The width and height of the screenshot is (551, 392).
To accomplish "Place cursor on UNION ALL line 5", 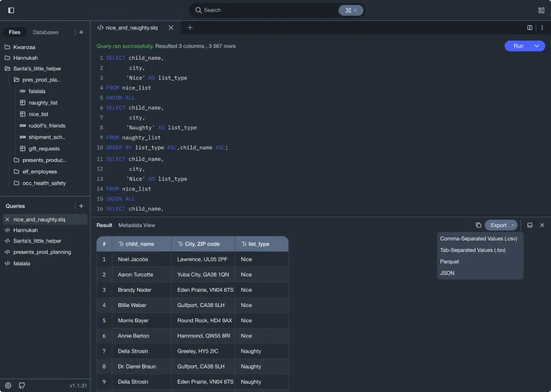I will (121, 98).
